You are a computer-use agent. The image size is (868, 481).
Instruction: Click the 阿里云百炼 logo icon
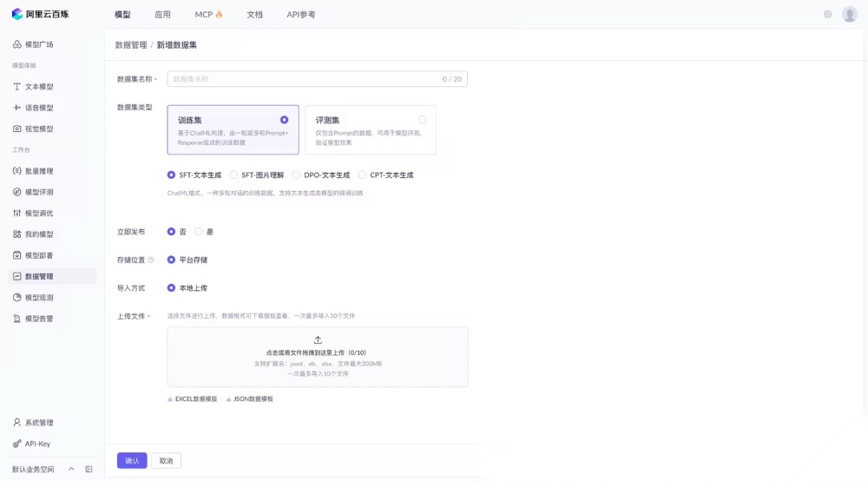point(17,14)
